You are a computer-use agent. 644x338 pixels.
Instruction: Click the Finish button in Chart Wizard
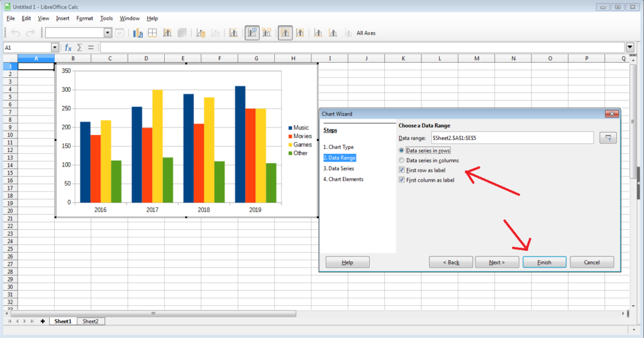(544, 262)
